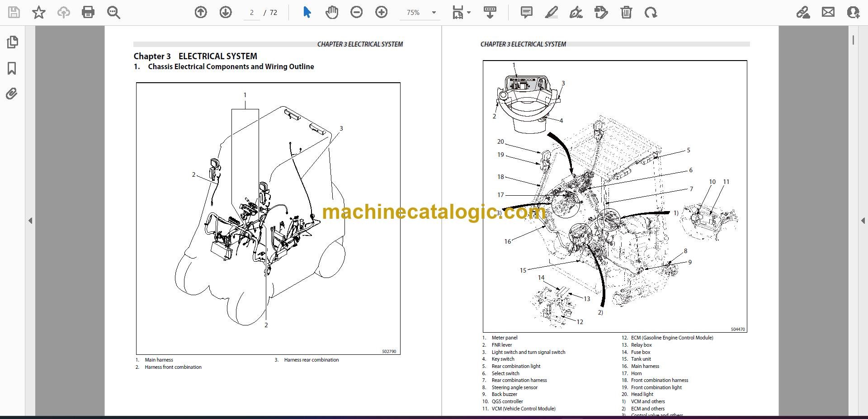
Task: Click the 'Key switch' legend entry
Action: 503,359
